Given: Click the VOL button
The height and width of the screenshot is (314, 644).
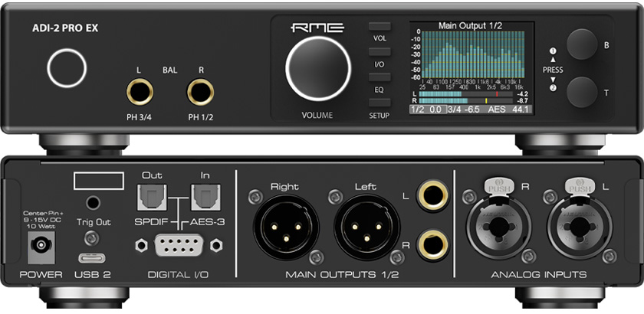Looking at the screenshot, I should 379,26.
